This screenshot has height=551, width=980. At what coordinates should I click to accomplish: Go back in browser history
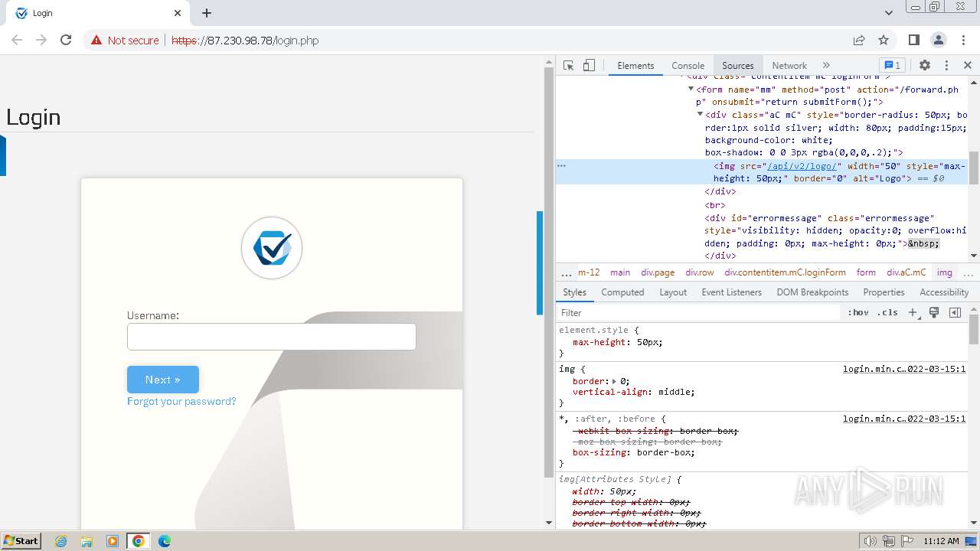tap(17, 40)
